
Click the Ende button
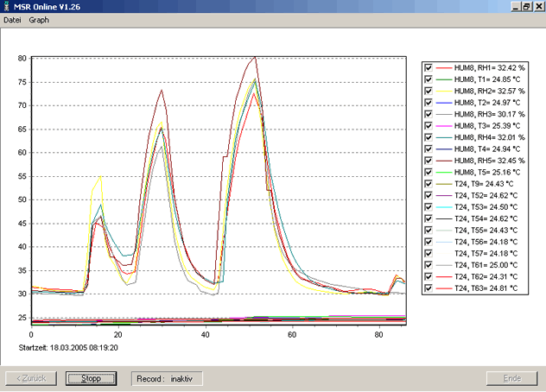pos(511,378)
